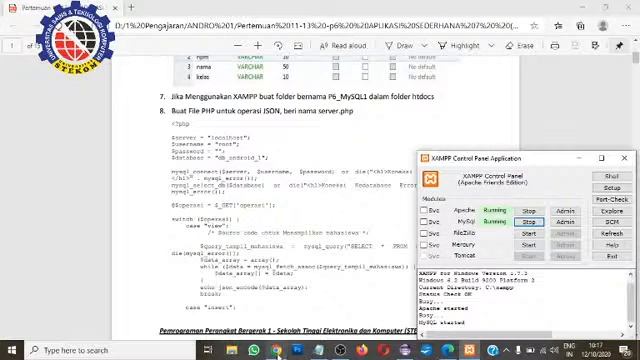
Task: Open Firefox from taskbar
Action: [x=362, y=350]
